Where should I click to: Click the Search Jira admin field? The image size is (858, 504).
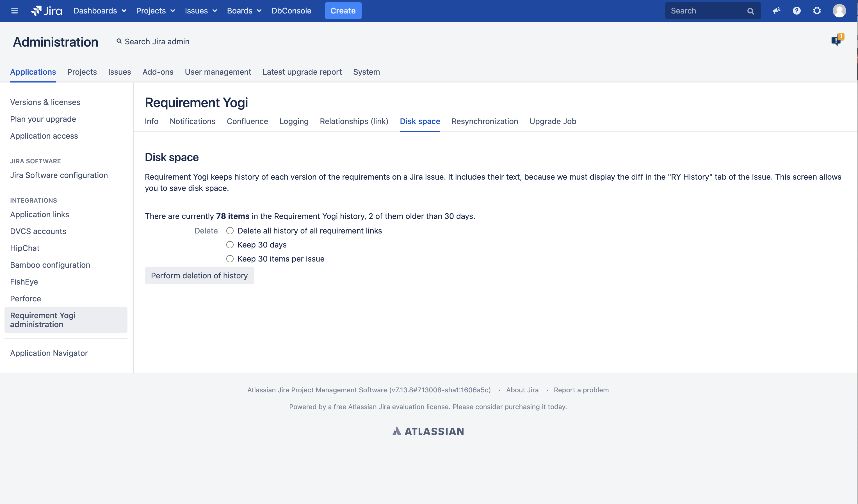(x=157, y=42)
